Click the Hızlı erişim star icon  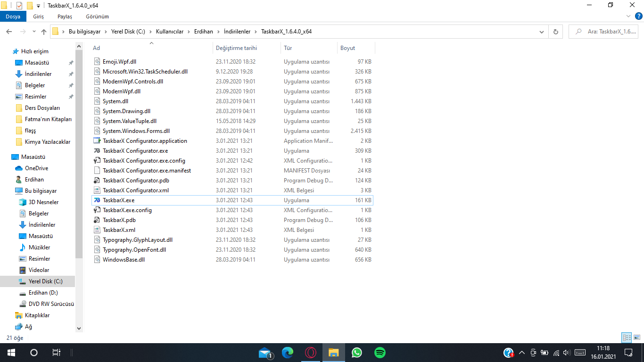tap(16, 51)
